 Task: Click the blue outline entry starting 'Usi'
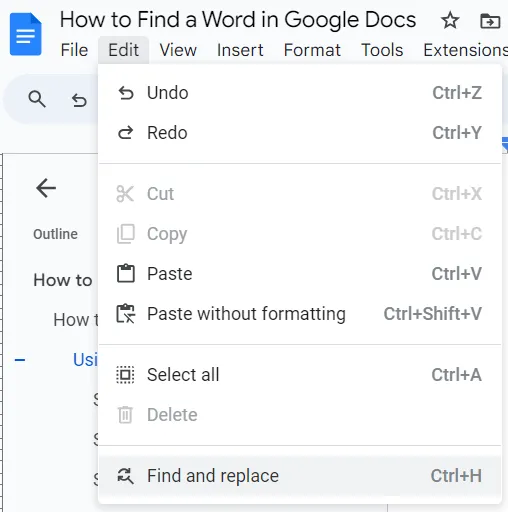(x=85, y=360)
